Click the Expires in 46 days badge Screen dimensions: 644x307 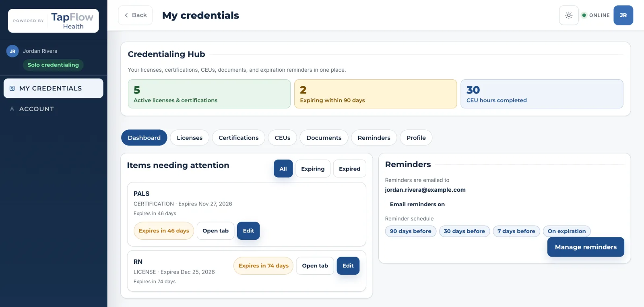(x=164, y=231)
